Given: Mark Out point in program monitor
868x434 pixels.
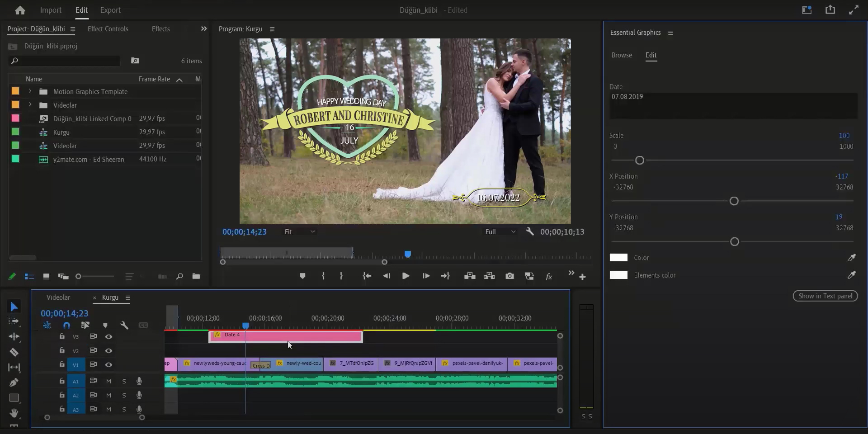Looking at the screenshot, I should pos(341,276).
